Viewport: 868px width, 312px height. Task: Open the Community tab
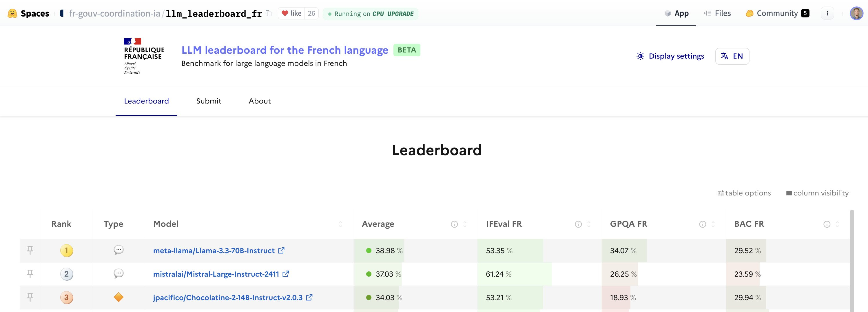coord(777,14)
